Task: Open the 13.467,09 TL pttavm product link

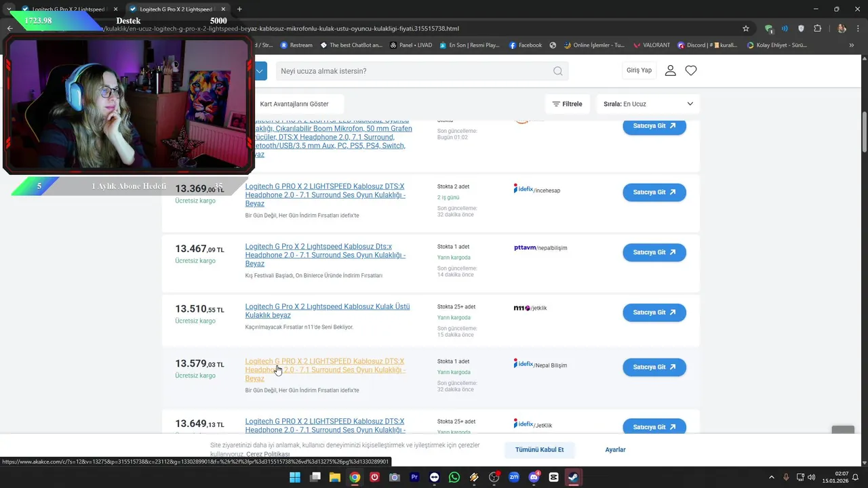Action: point(325,256)
